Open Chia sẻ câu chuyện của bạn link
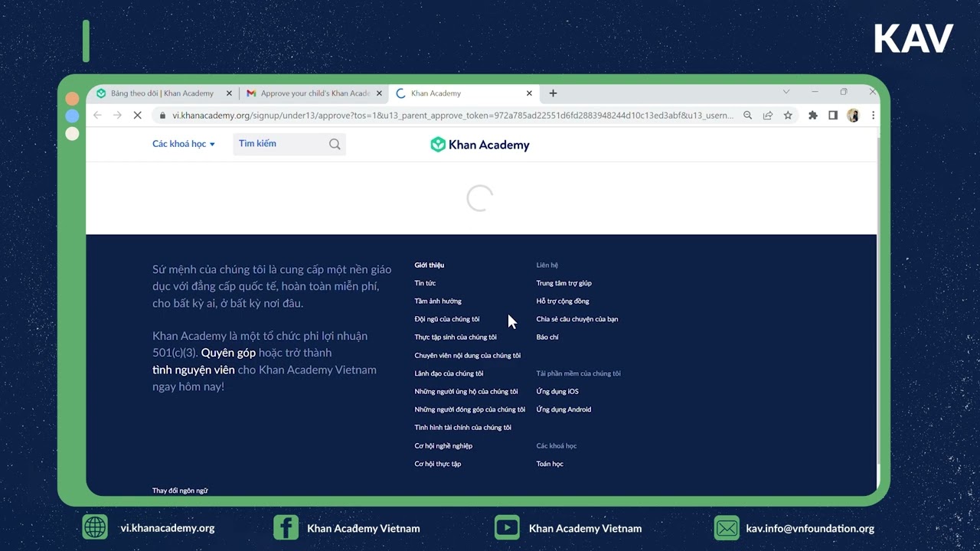980x551 pixels. [577, 319]
